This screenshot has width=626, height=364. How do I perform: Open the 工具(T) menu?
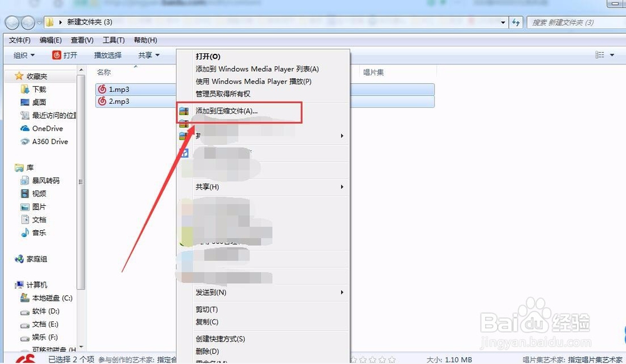pyautogui.click(x=114, y=40)
